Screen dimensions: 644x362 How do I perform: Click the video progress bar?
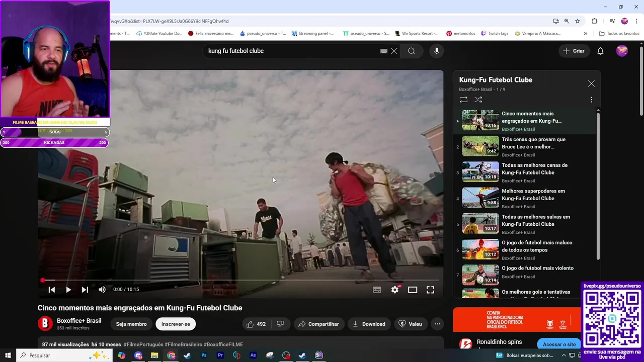click(x=240, y=280)
